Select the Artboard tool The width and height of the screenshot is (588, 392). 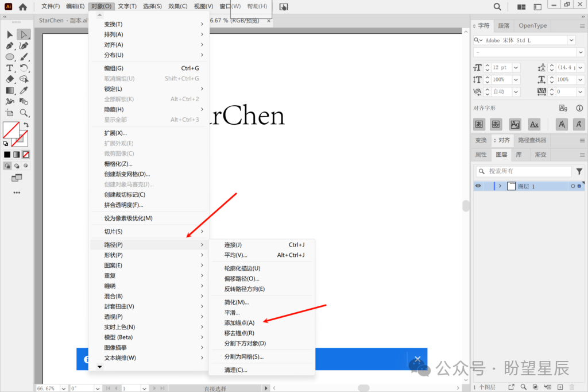(x=10, y=113)
